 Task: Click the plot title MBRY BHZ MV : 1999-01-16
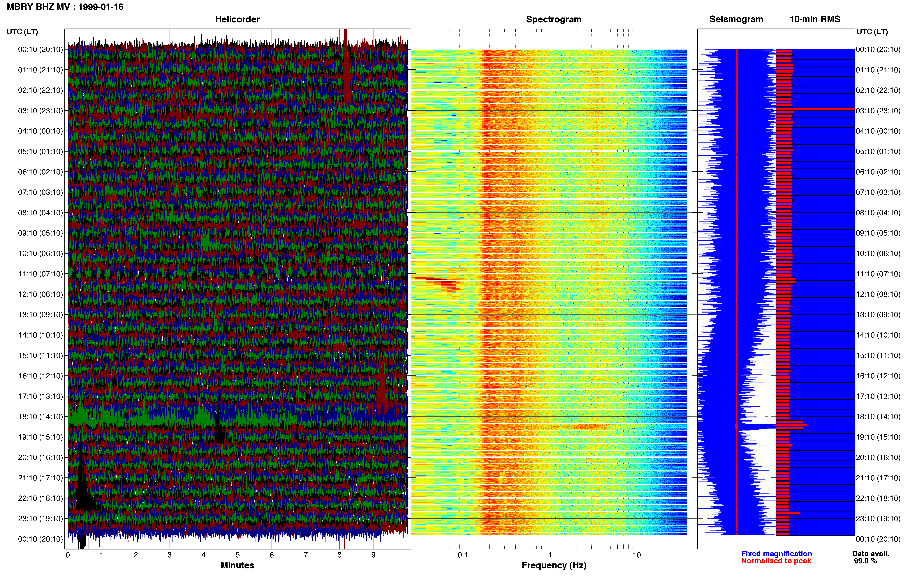pyautogui.click(x=65, y=7)
